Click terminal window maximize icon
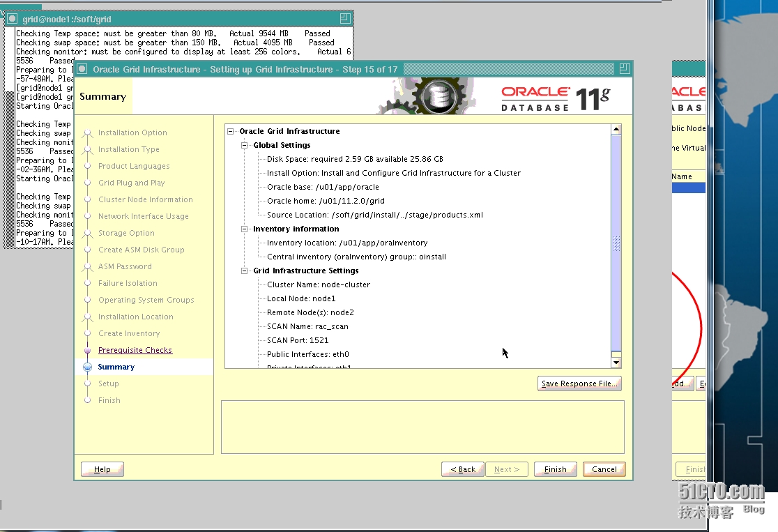 click(x=345, y=18)
